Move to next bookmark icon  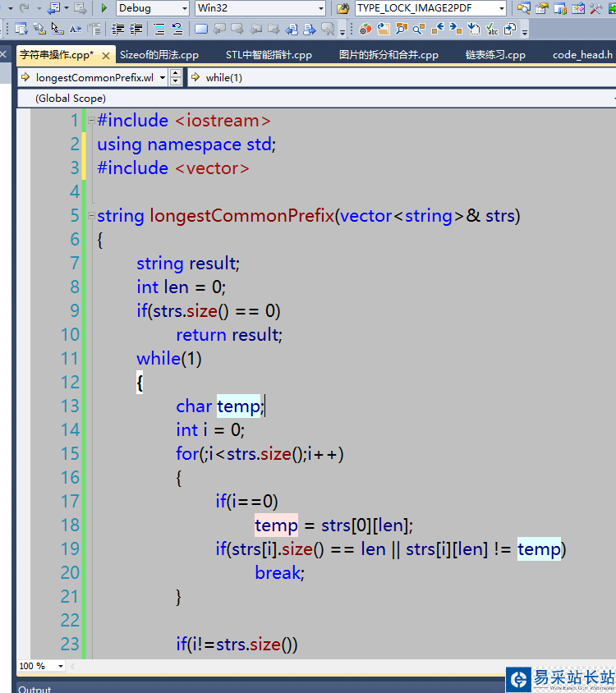237,29
